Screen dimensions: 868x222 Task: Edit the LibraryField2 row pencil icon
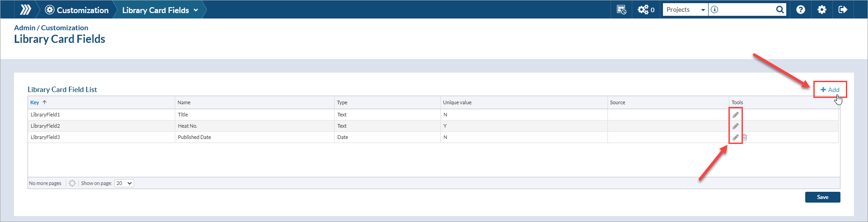point(735,126)
